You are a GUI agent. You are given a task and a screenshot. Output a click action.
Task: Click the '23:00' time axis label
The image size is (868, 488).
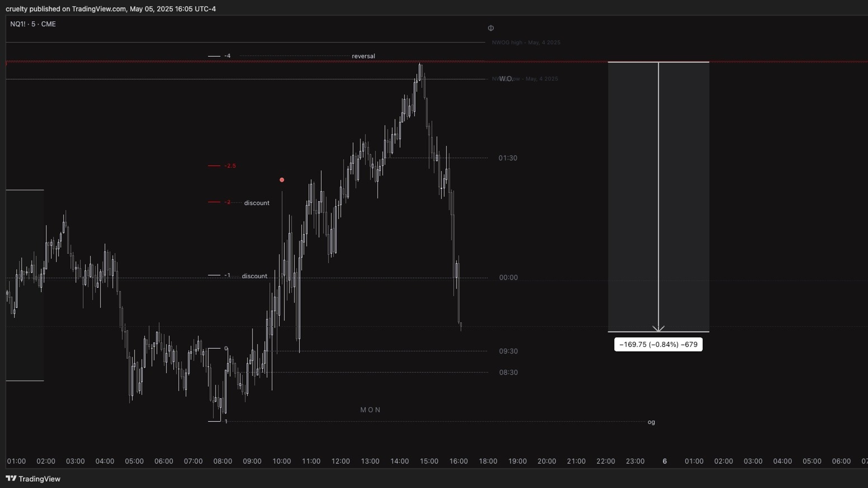tap(635, 461)
